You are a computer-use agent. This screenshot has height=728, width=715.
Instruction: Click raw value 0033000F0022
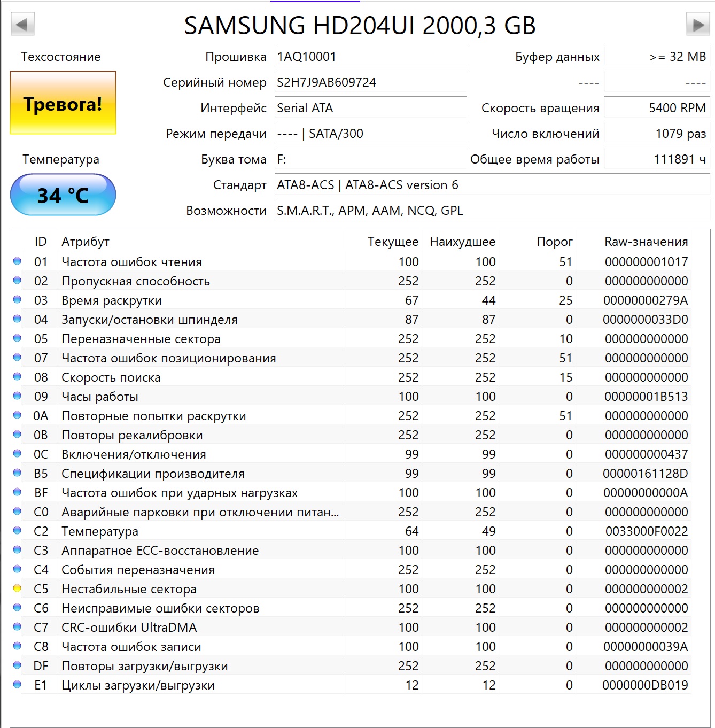point(647,531)
